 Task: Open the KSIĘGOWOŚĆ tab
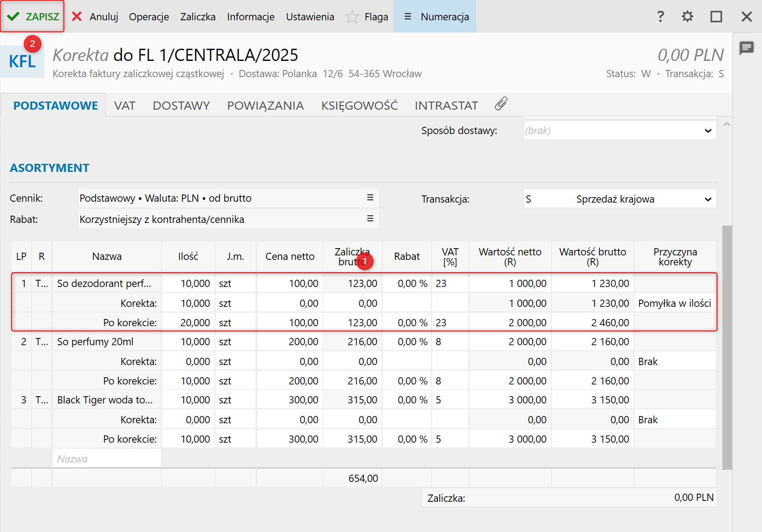359,106
